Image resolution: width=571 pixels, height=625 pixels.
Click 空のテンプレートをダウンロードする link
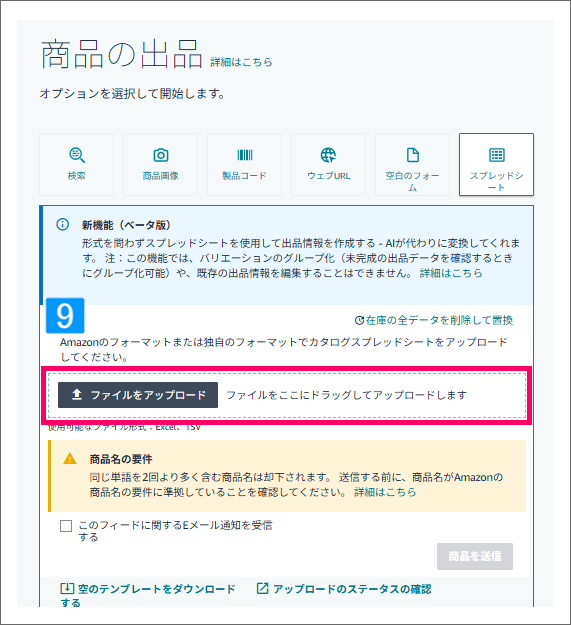tap(148, 596)
